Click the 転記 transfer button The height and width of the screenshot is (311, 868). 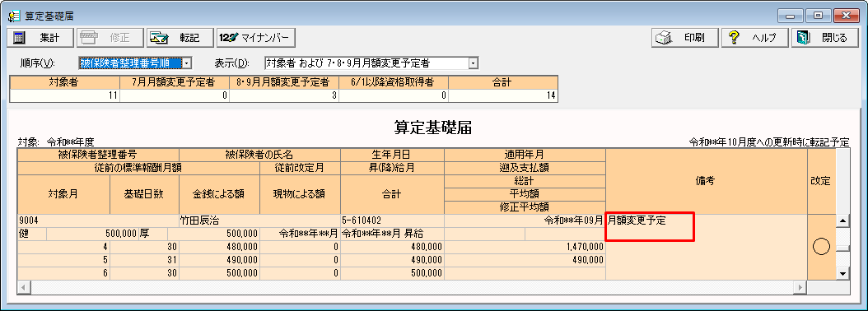tap(180, 38)
